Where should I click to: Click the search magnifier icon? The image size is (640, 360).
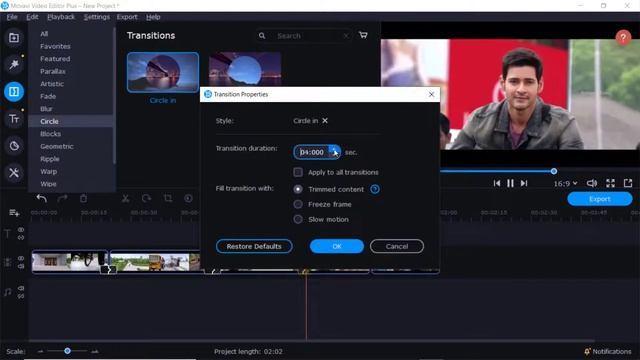[262, 36]
